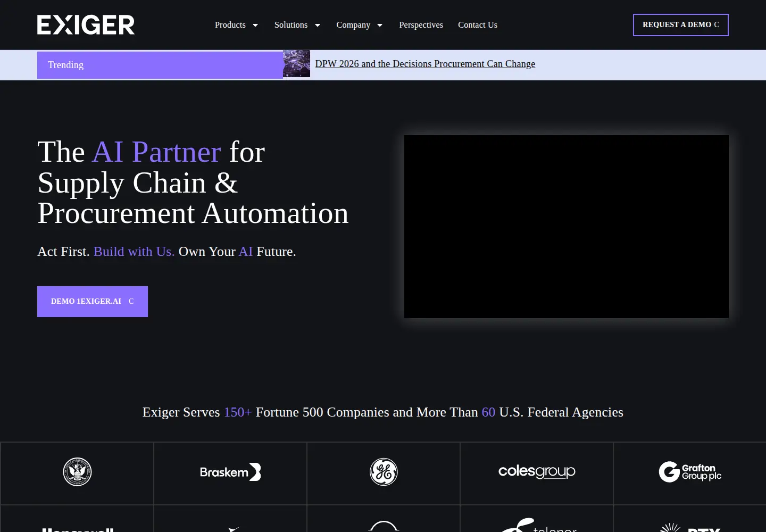Click the Trending label banner
Screen dimensions: 766x532
[160, 65]
